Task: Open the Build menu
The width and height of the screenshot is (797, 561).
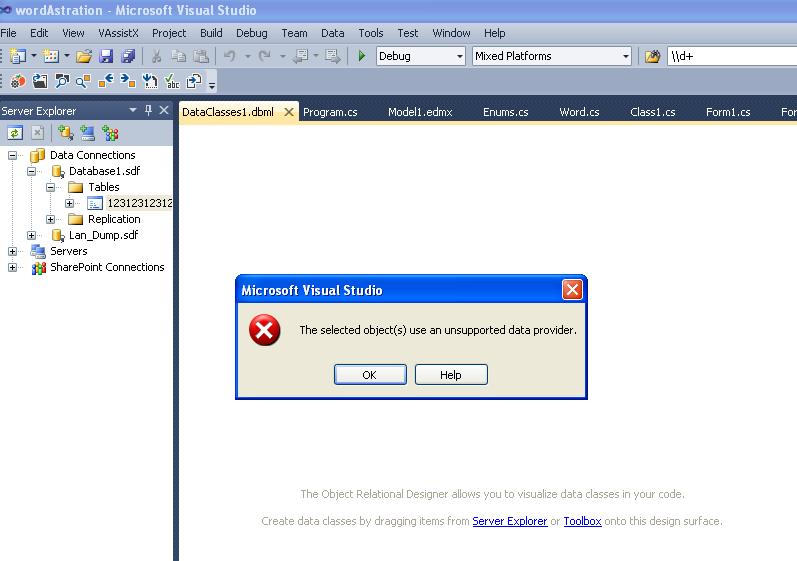Action: tap(211, 33)
